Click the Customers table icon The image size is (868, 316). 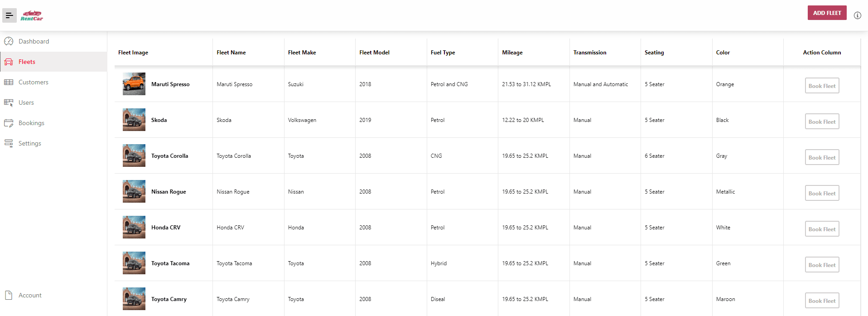[9, 82]
